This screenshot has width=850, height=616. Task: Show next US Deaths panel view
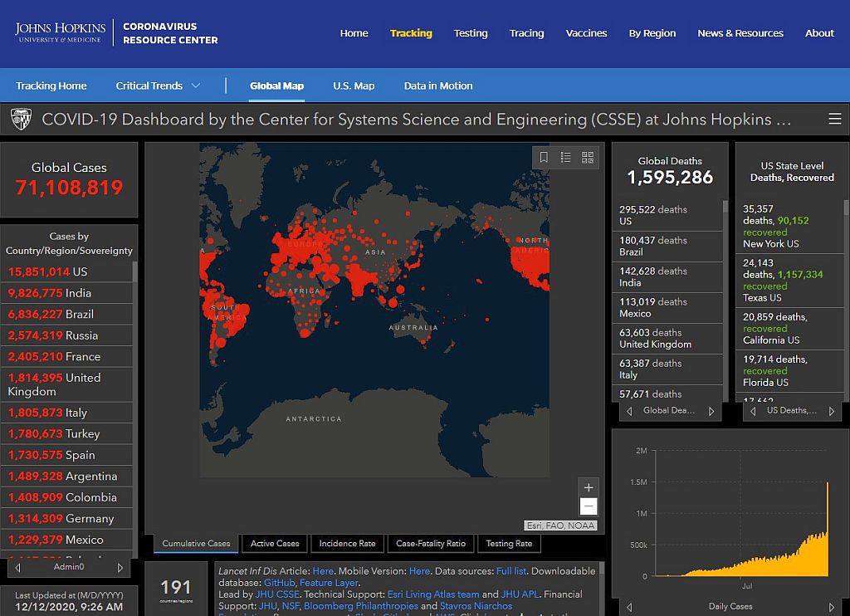[831, 411]
